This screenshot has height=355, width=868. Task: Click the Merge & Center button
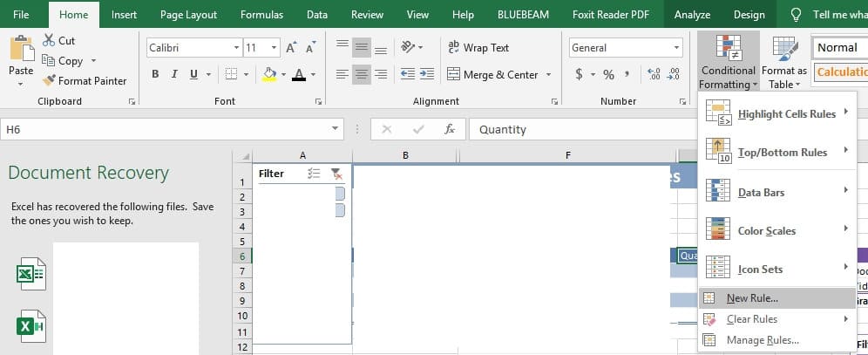pyautogui.click(x=492, y=74)
